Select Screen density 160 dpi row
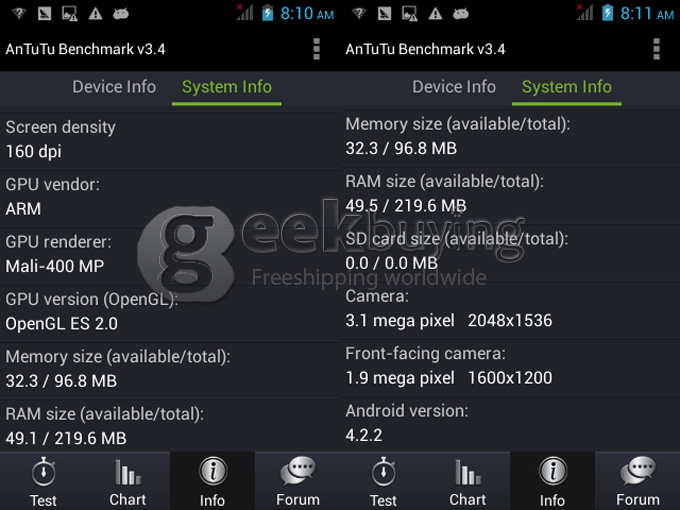The width and height of the screenshot is (680, 510). point(170,140)
